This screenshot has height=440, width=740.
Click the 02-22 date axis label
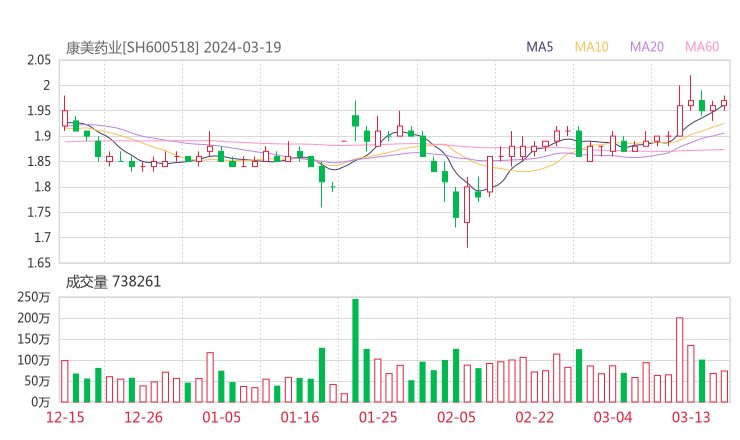535,417
